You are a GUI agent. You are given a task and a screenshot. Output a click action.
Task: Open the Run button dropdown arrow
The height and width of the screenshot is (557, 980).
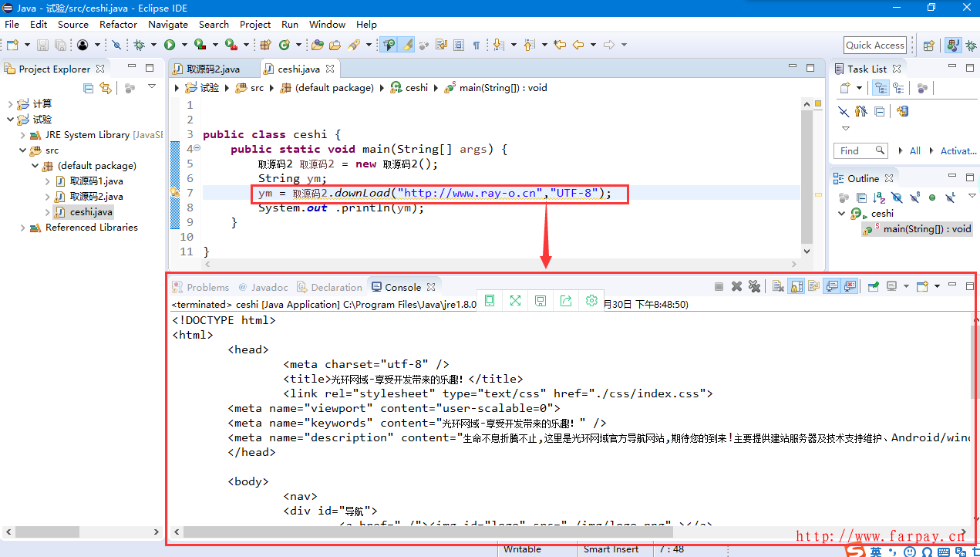pyautogui.click(x=184, y=45)
